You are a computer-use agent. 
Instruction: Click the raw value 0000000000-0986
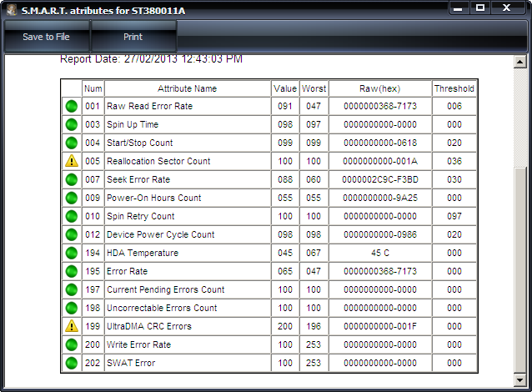coord(380,234)
